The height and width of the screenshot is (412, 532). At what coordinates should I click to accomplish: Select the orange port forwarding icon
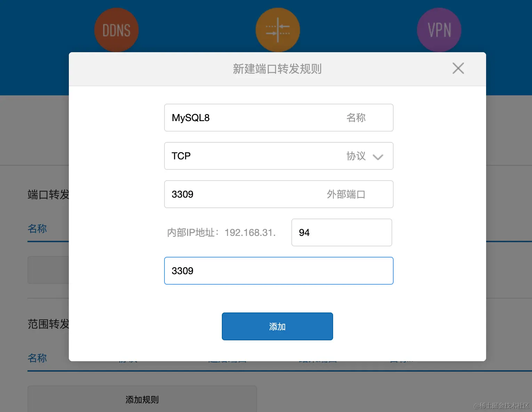click(277, 30)
